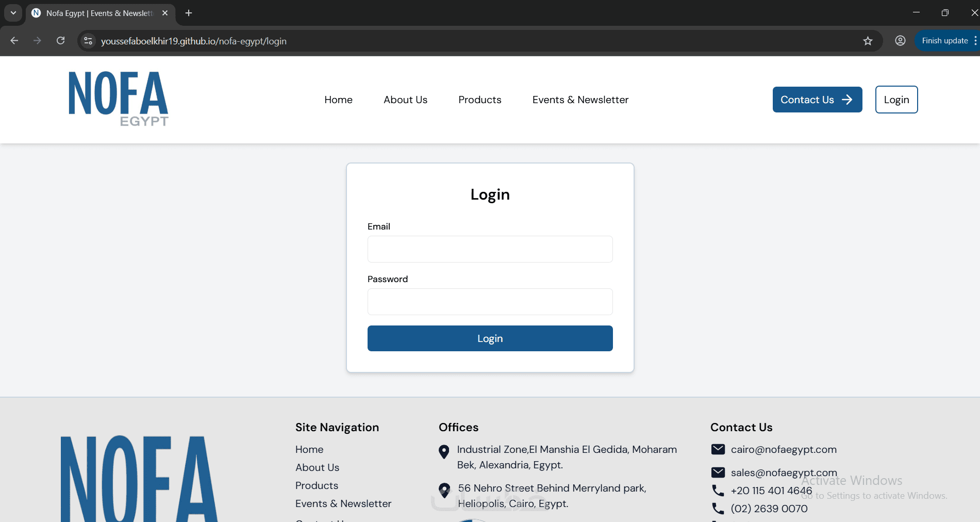Click the large NOFA logo in footer
This screenshot has width=980, height=522.
(x=139, y=479)
